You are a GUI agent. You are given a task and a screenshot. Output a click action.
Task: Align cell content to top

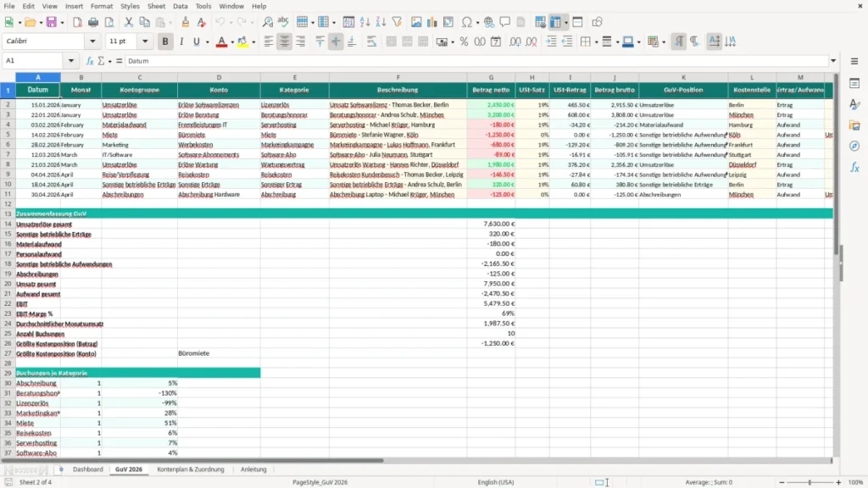(320, 42)
